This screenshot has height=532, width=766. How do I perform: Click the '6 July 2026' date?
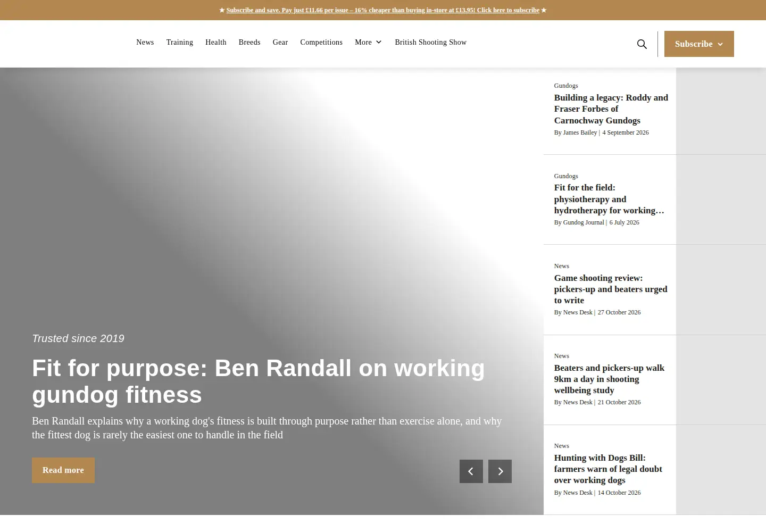tap(625, 222)
